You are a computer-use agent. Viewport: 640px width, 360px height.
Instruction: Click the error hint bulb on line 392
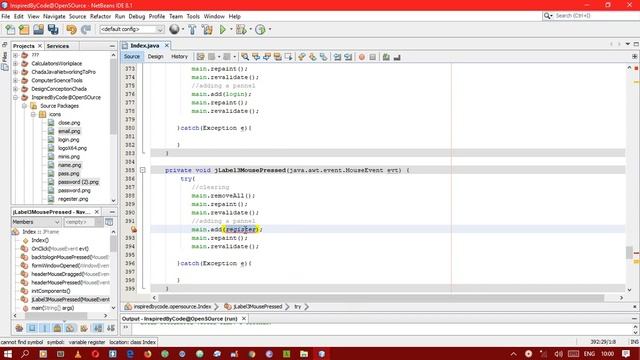coord(133,229)
